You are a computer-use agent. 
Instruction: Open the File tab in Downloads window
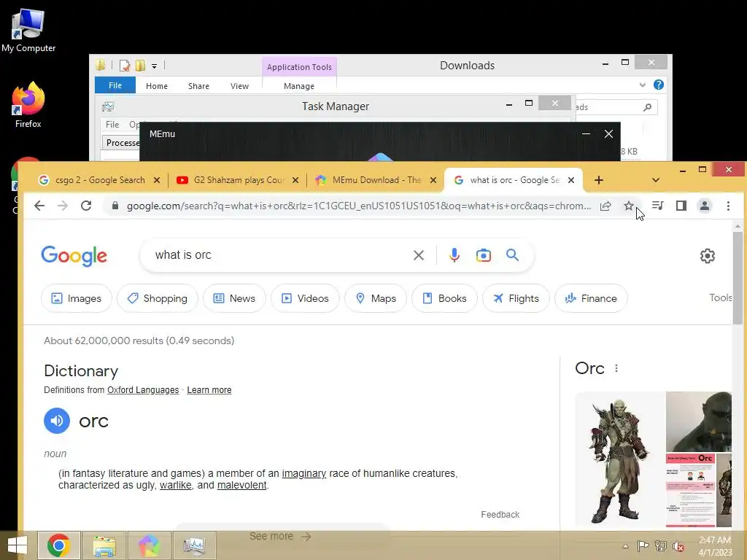tap(115, 85)
